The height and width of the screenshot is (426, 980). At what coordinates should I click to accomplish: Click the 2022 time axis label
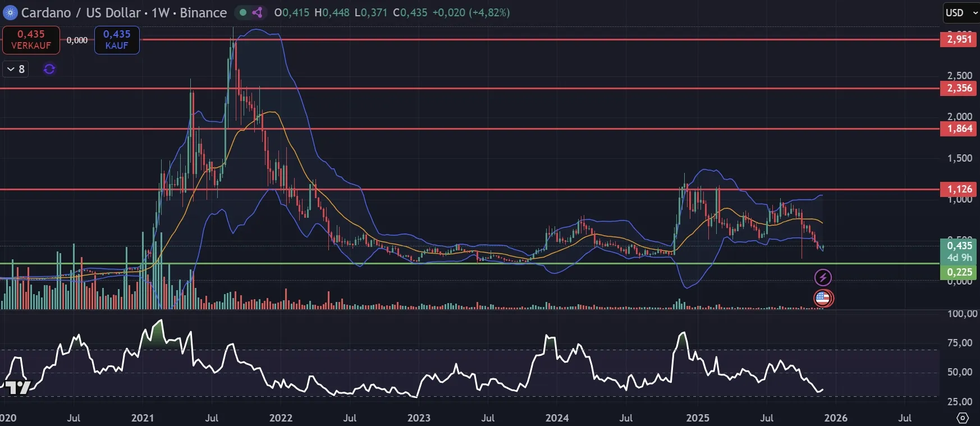[281, 418]
